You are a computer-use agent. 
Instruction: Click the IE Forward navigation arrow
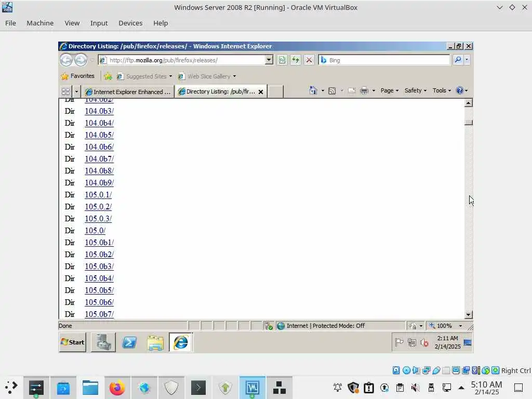coord(81,60)
